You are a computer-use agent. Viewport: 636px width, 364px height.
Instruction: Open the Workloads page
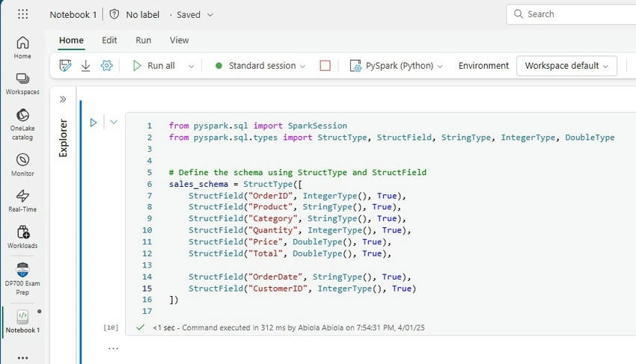[x=22, y=237]
